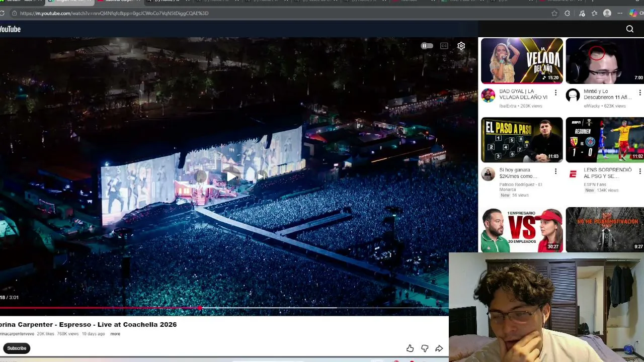Open options menu for 'LENS SORPRENDIÓ AL PSG' video
This screenshot has height=362, width=644.
639,171
